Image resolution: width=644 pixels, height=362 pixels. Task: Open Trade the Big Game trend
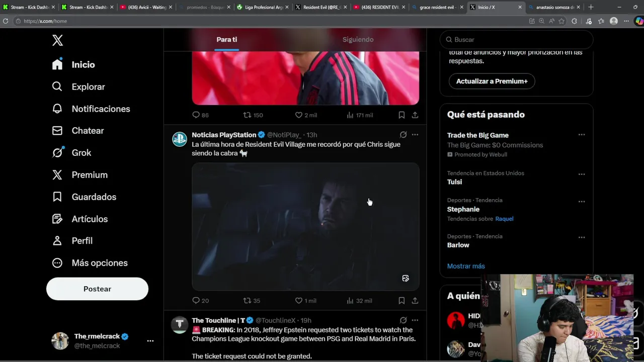tap(478, 135)
